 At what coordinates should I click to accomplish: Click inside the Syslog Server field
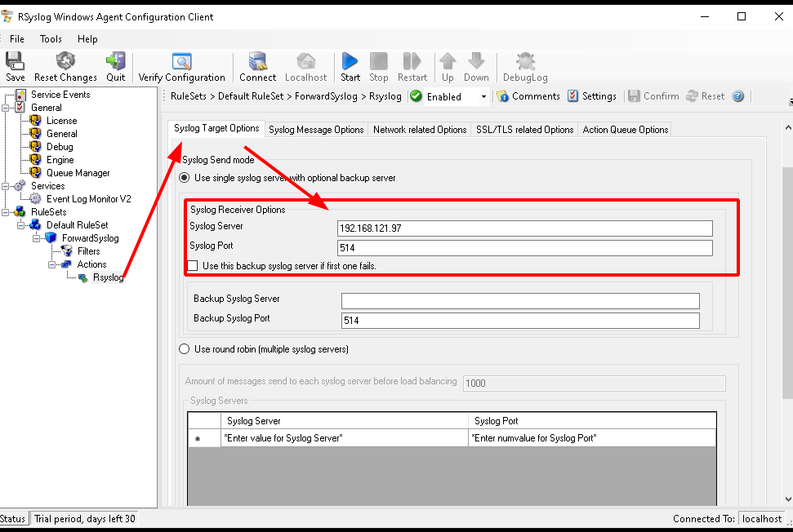pyautogui.click(x=525, y=228)
